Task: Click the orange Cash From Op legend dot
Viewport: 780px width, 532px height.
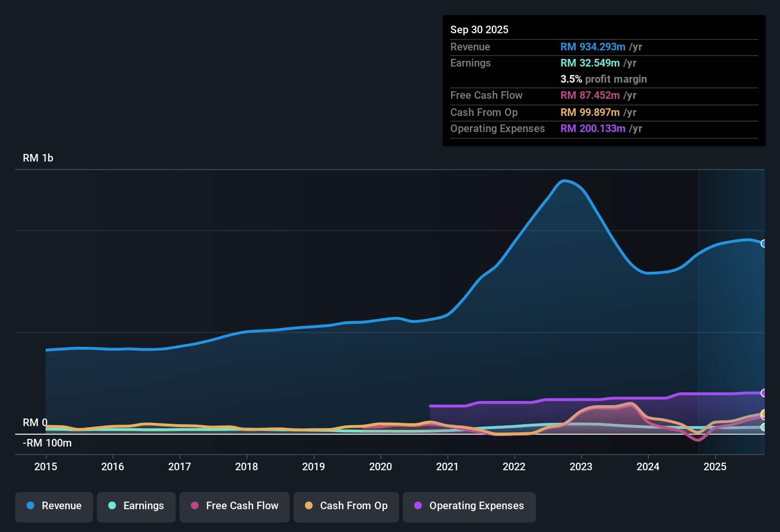Action: [309, 506]
